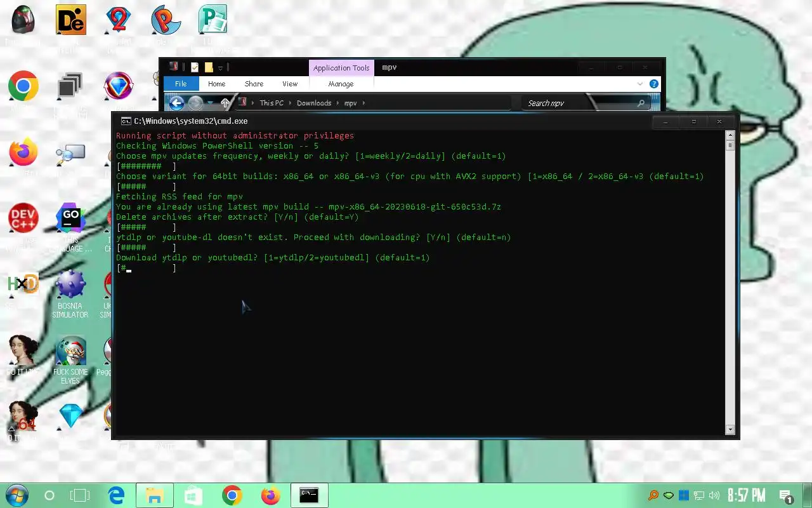The image size is (812, 508).
Task: Click the Explorer forward arrow button
Action: pos(195,103)
